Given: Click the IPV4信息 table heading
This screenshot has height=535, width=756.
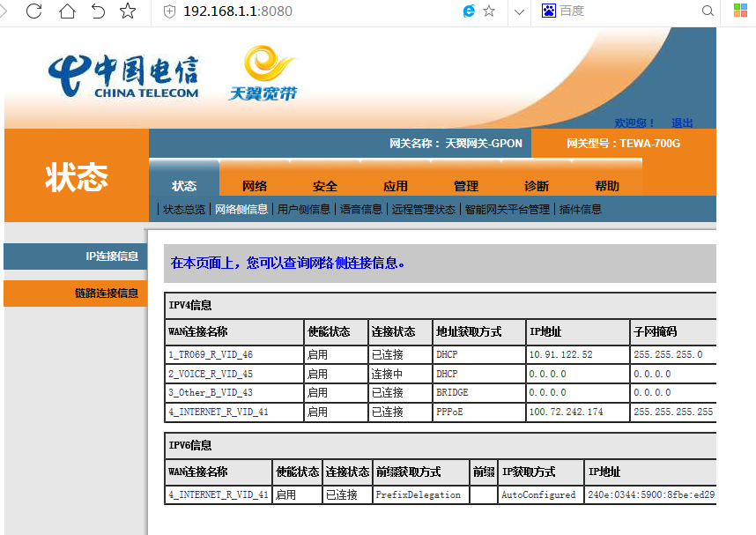Looking at the screenshot, I should tap(190, 305).
